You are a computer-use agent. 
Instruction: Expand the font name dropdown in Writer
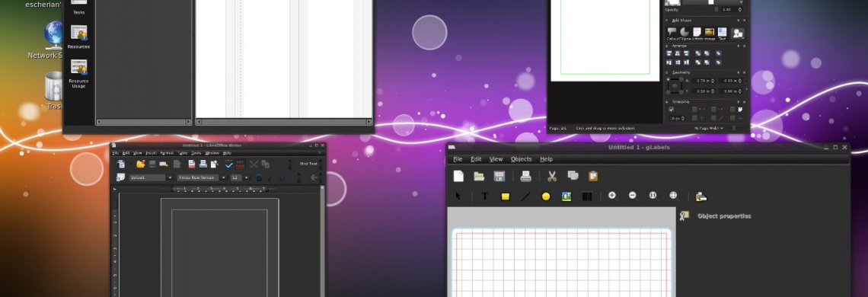pyautogui.click(x=224, y=178)
